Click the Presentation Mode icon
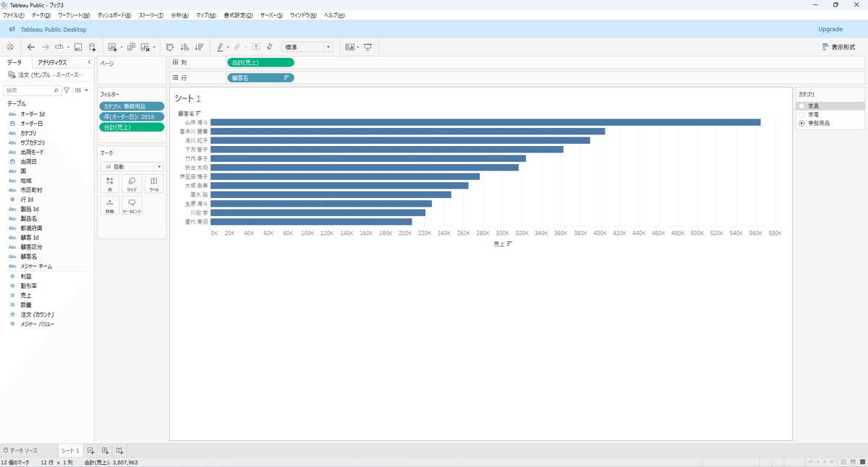The image size is (868, 467). pos(368,46)
